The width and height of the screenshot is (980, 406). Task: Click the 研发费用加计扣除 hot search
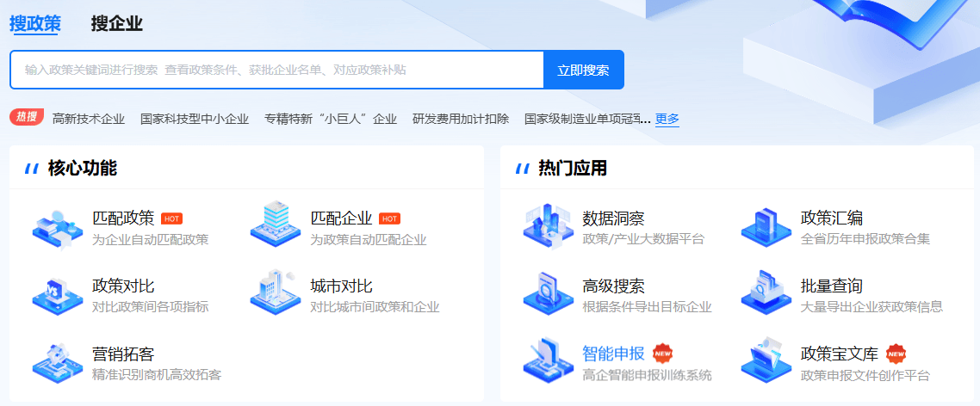(461, 119)
